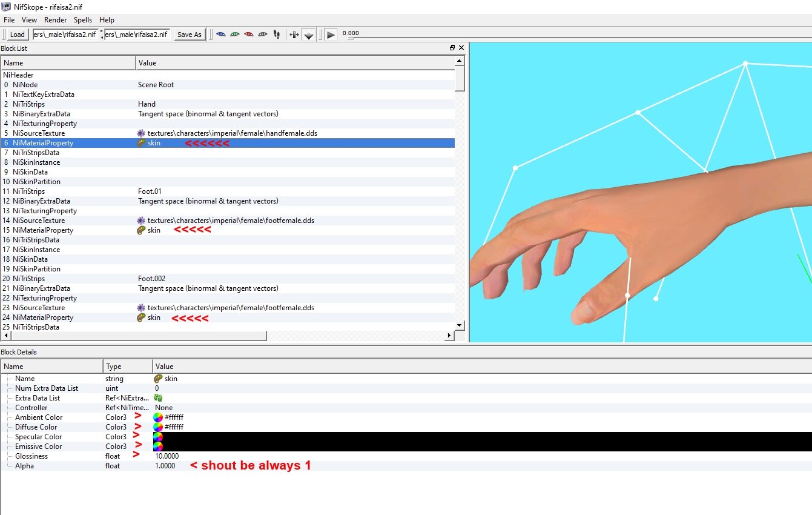This screenshot has height=515, width=812.
Task: Select row 1 NiTextKeyExtraData
Action: coord(228,95)
